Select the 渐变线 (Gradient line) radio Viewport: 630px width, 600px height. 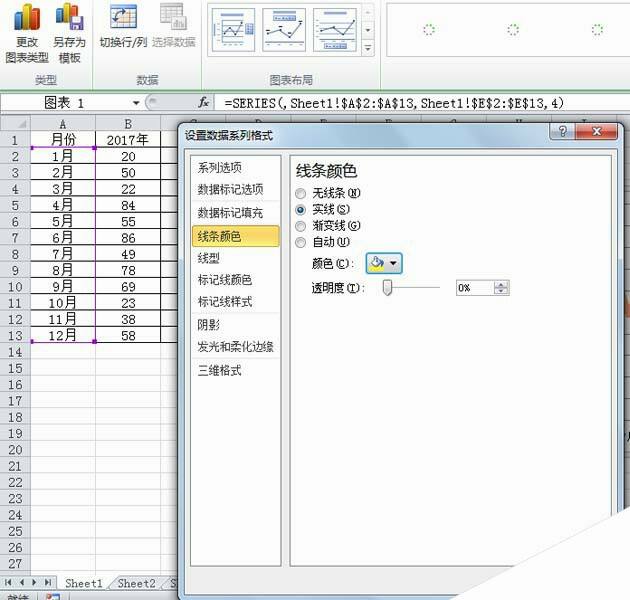coord(300,226)
